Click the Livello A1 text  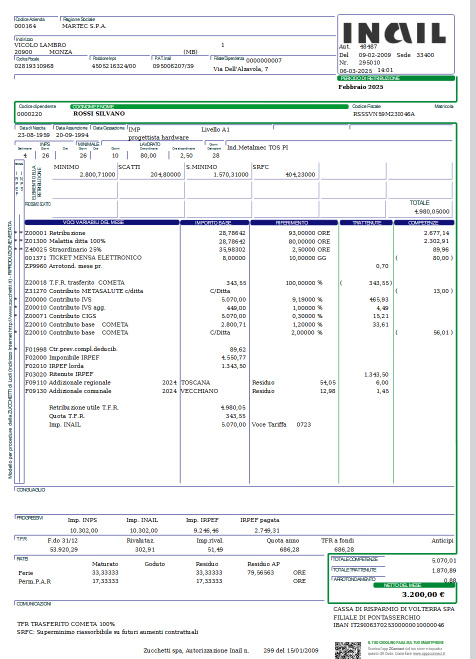215,129
